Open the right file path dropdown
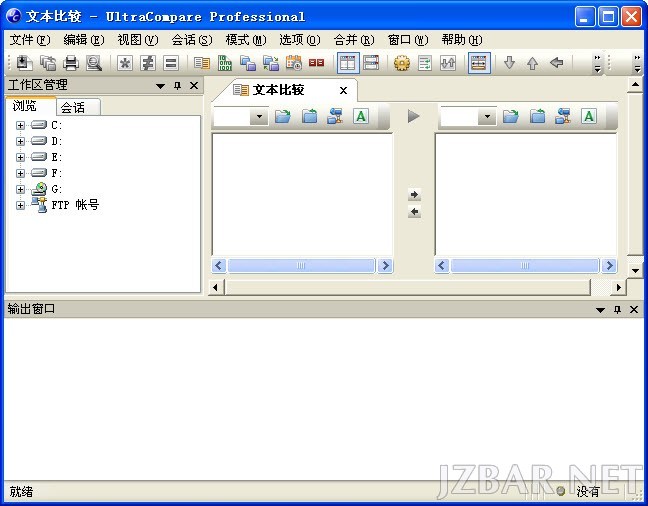648x506 pixels. (x=487, y=116)
